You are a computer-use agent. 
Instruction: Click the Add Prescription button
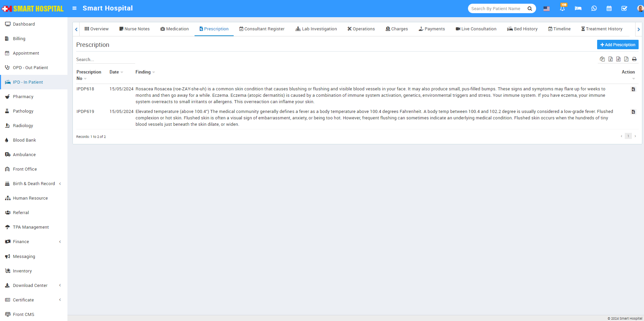point(618,45)
